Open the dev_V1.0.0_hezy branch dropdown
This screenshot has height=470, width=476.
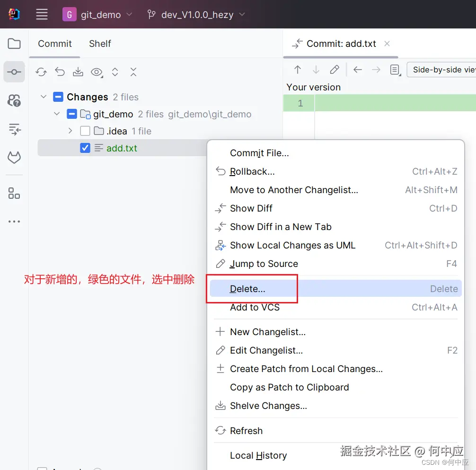[196, 14]
